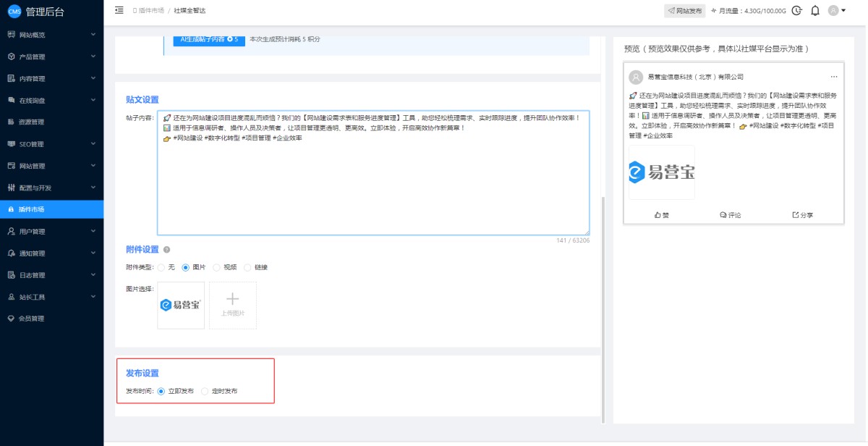Click the main panel vertical scrollbar
Image resolution: width=868 pixels, height=446 pixels.
603,310
